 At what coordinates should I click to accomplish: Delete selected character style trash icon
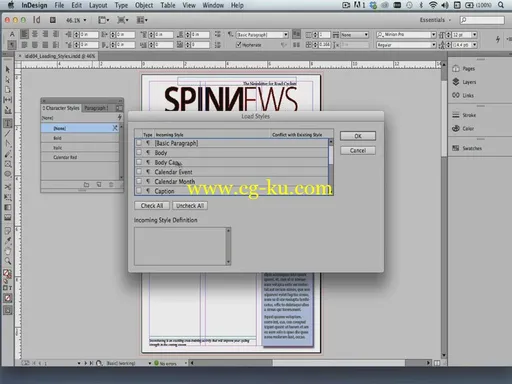click(x=111, y=184)
